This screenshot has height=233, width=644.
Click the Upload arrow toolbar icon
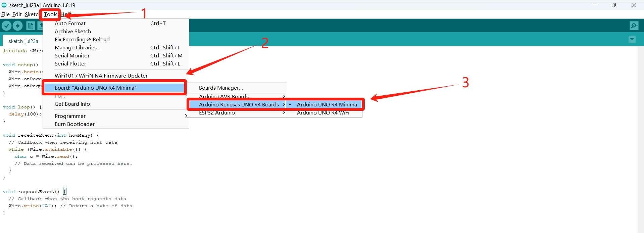18,26
